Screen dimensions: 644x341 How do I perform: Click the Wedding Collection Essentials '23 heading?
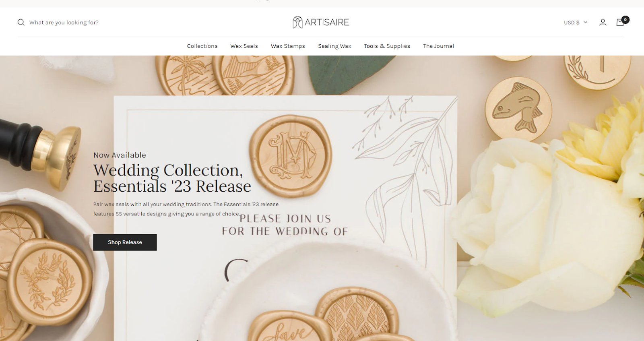[x=172, y=178]
